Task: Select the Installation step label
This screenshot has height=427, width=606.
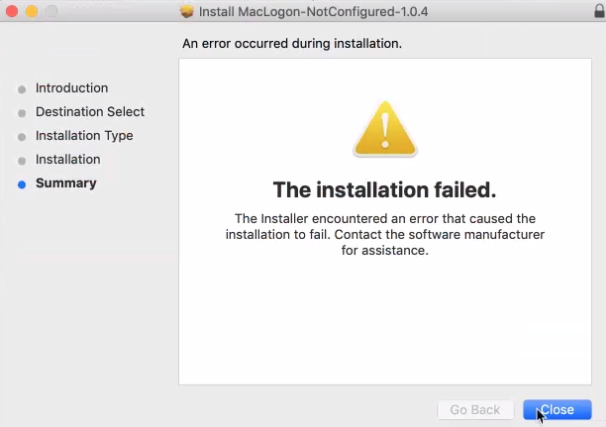Action: point(68,159)
